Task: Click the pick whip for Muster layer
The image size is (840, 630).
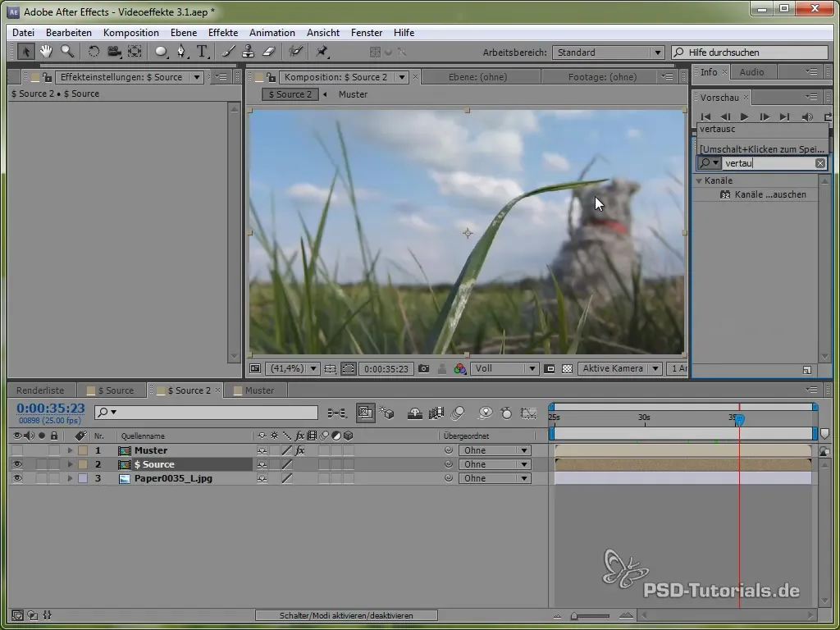Action: (x=449, y=450)
